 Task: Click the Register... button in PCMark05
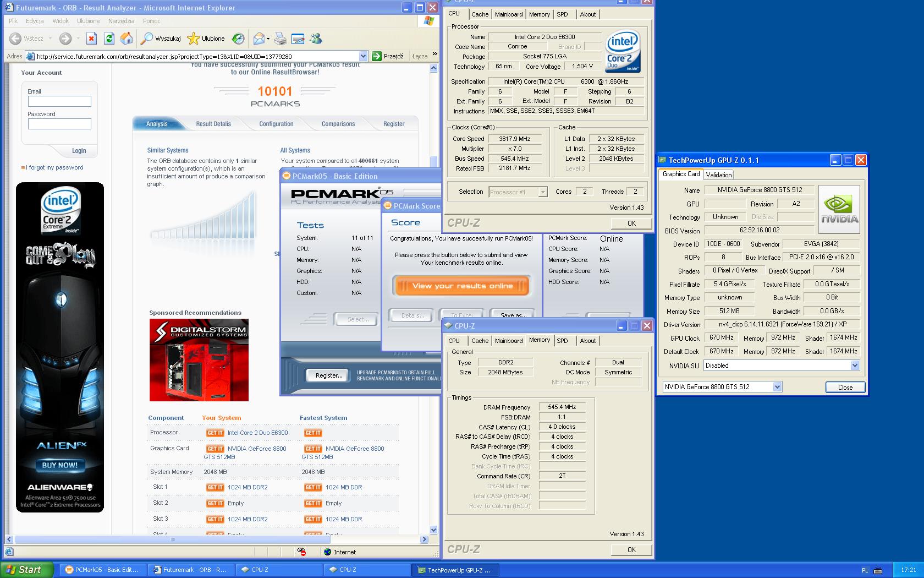[328, 375]
